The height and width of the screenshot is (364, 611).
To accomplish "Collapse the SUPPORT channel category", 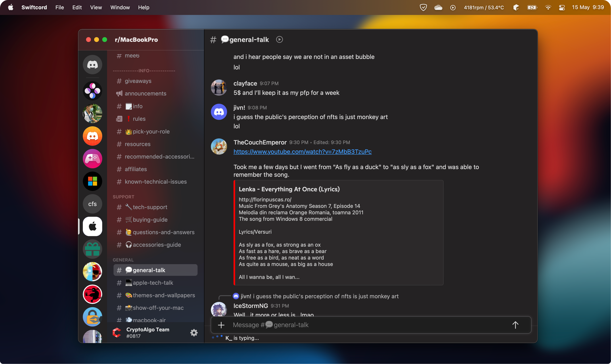I will (123, 197).
